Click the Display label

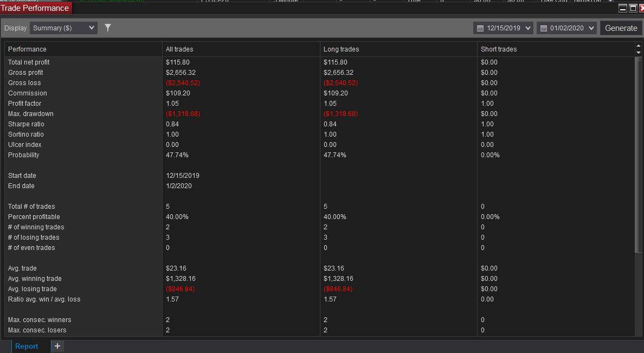point(16,28)
